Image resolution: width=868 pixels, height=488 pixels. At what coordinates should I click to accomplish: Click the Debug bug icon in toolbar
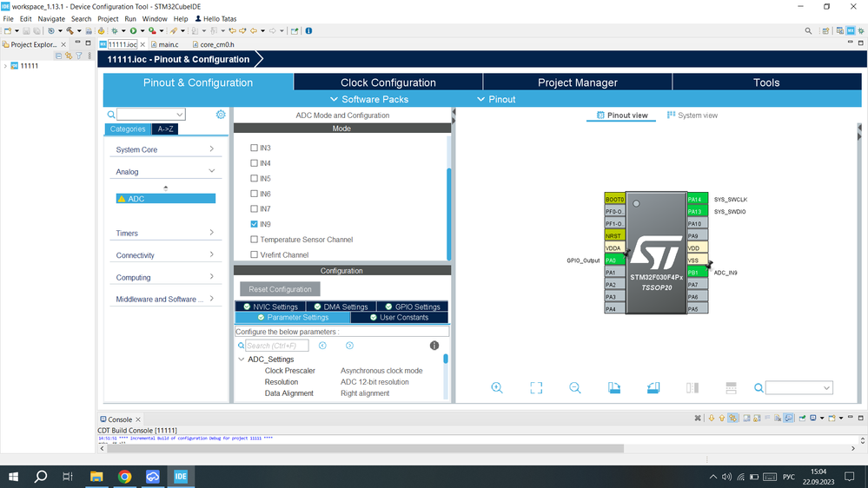click(114, 31)
